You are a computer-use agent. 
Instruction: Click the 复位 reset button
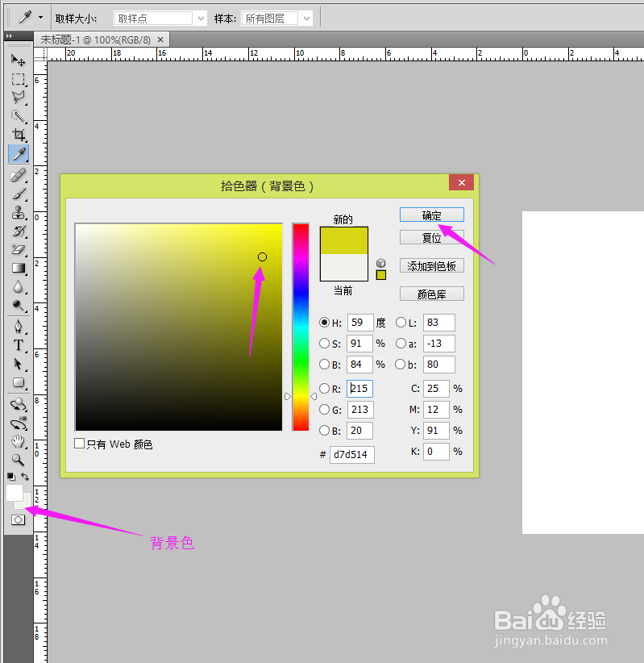(432, 237)
